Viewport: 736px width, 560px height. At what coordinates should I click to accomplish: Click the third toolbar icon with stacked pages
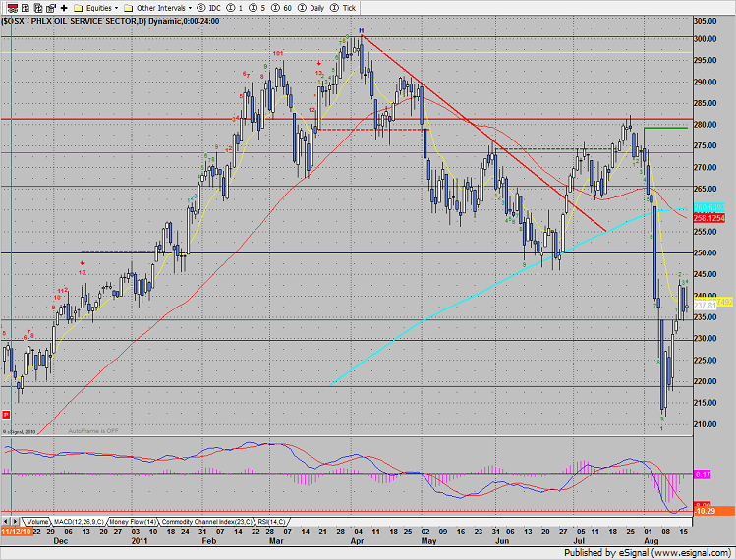[38, 8]
